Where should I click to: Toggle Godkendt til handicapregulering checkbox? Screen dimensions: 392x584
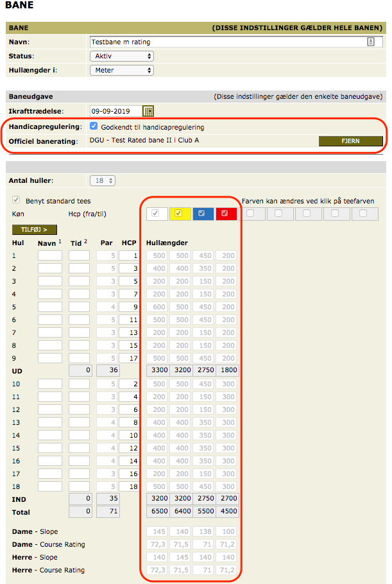[x=94, y=126]
